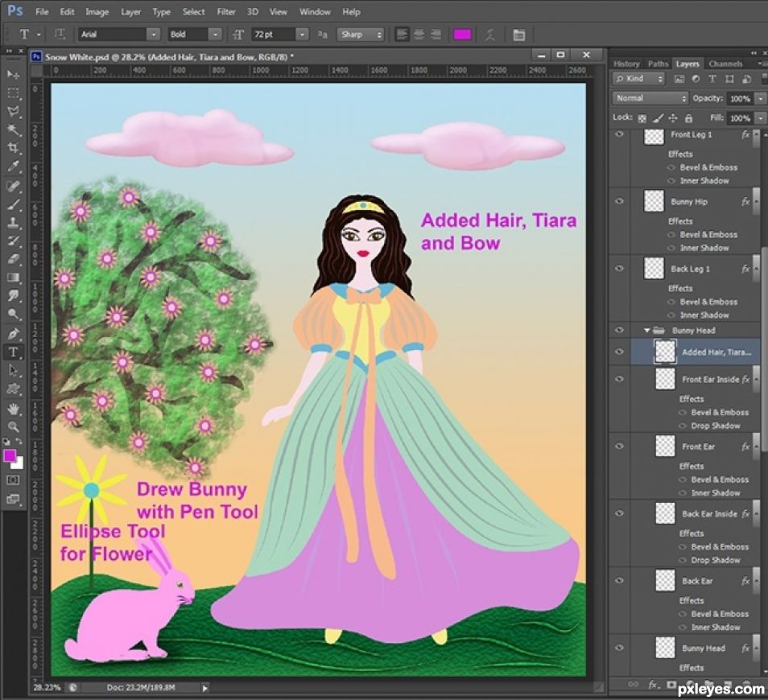Hide the Back Leg 1 layer
Screen dimensions: 768x700
coord(620,268)
